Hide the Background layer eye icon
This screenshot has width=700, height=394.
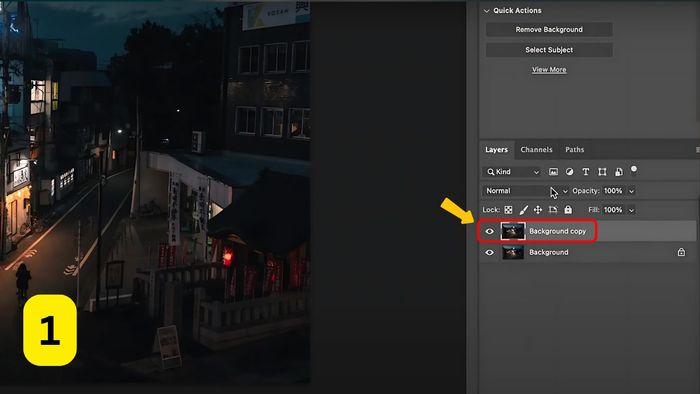(x=489, y=252)
